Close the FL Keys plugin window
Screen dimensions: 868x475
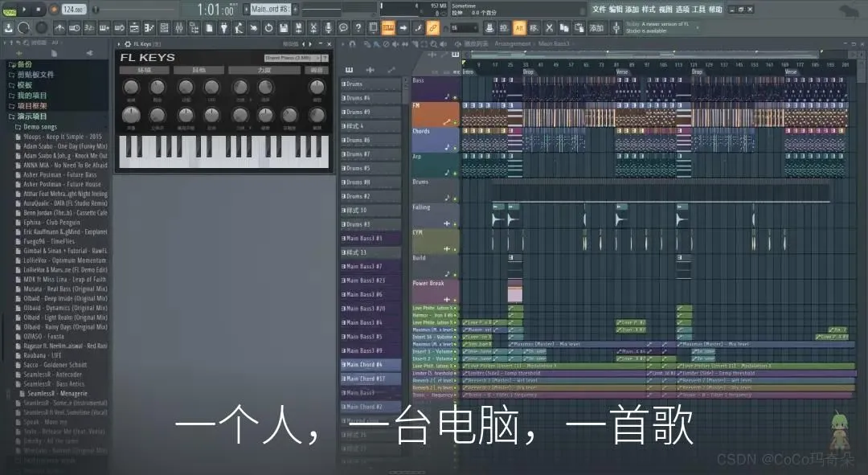(x=330, y=43)
